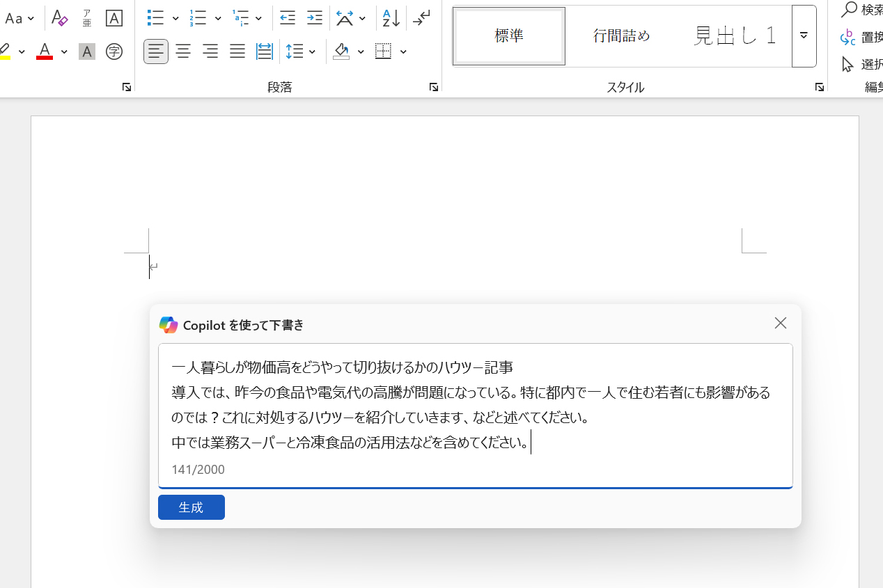Toggle left text alignment
883x588 pixels.
pyautogui.click(x=156, y=51)
